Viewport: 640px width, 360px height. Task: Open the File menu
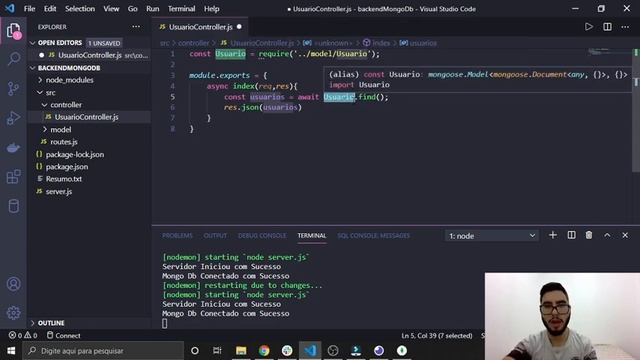click(x=29, y=9)
